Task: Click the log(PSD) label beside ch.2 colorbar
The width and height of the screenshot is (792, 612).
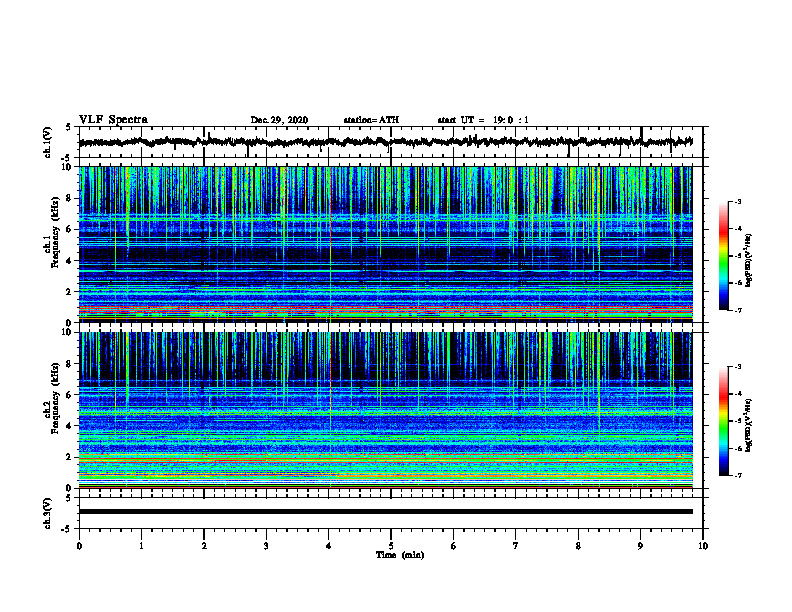Action: (749, 425)
